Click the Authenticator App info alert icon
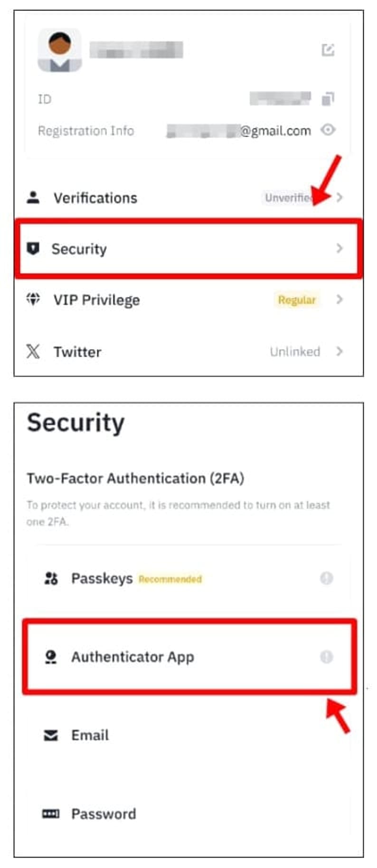This screenshot has width=377, height=868. 326,657
